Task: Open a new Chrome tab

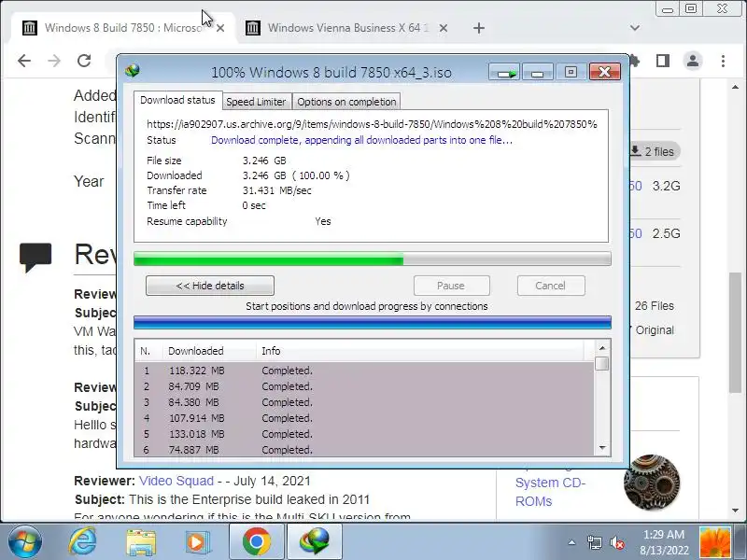Action: pyautogui.click(x=479, y=28)
